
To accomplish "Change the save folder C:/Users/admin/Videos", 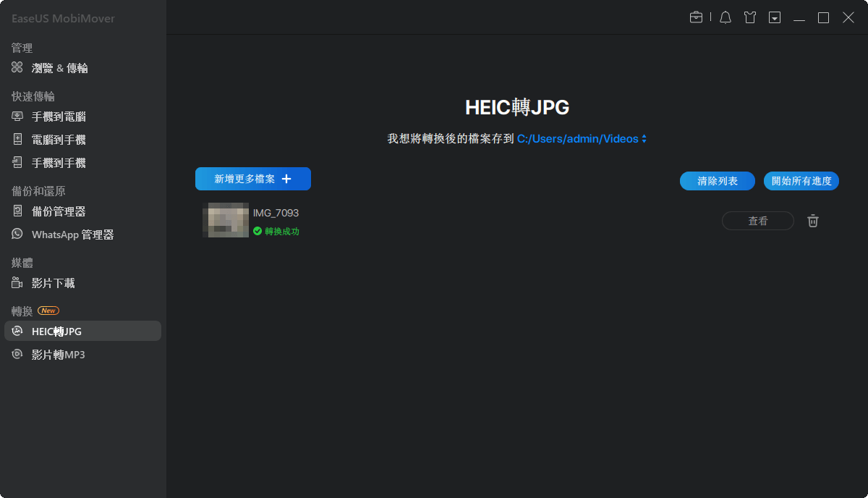I will point(579,138).
